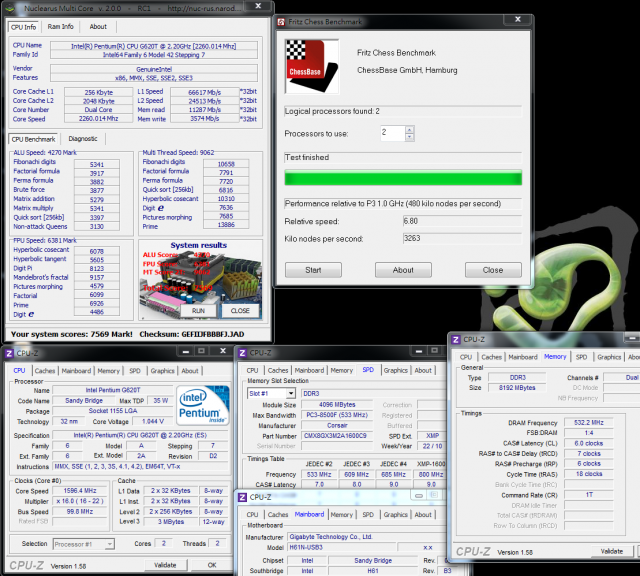This screenshot has width=640, height=576.
Task: Click the Part Number CMX8GX3M2A1600C9 field
Action: tap(338, 436)
